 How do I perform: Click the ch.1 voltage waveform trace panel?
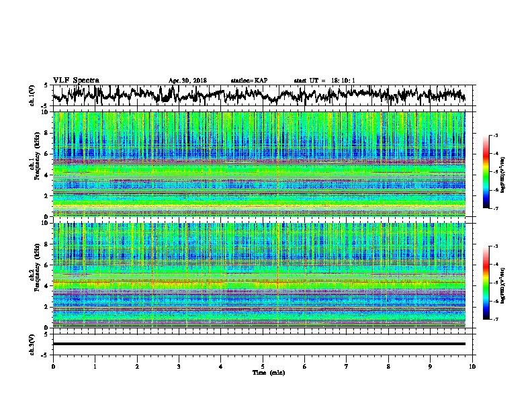click(x=264, y=95)
